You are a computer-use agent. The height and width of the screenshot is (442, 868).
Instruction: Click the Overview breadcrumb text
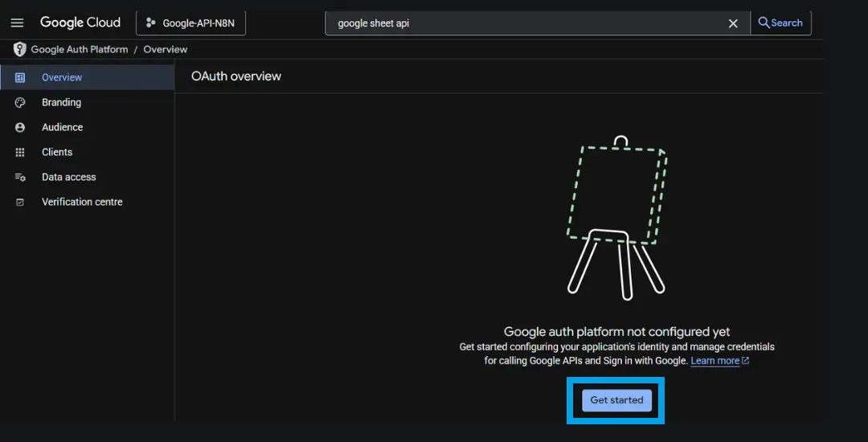(x=165, y=49)
